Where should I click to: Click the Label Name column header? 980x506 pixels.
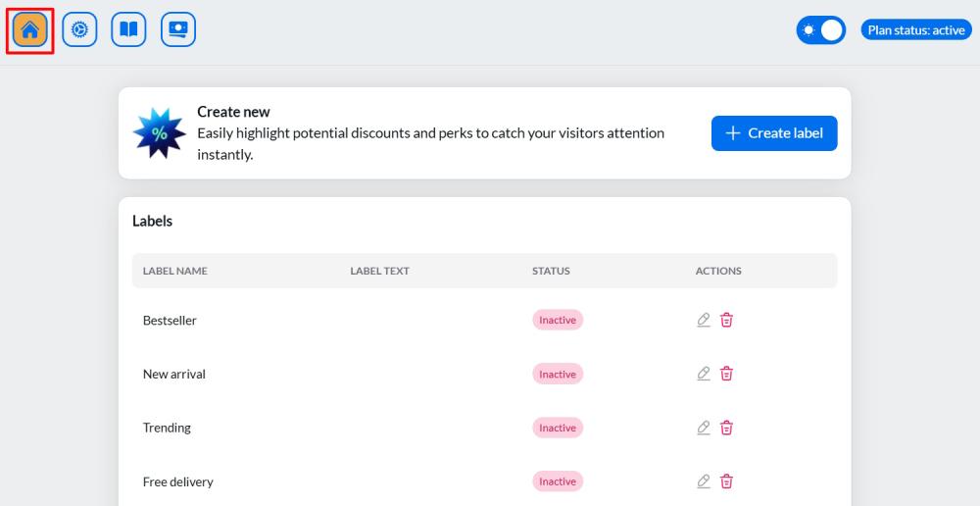click(175, 271)
